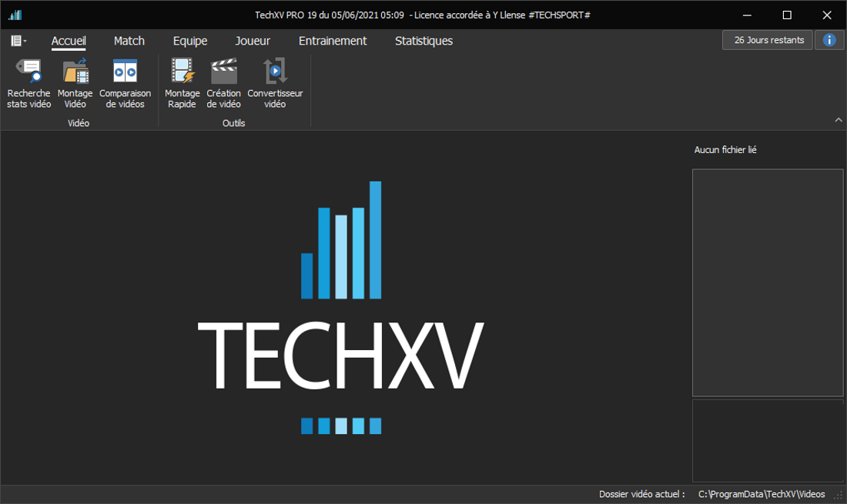Open Création de vidéo clapperboard
847x504 pixels.
point(224,83)
